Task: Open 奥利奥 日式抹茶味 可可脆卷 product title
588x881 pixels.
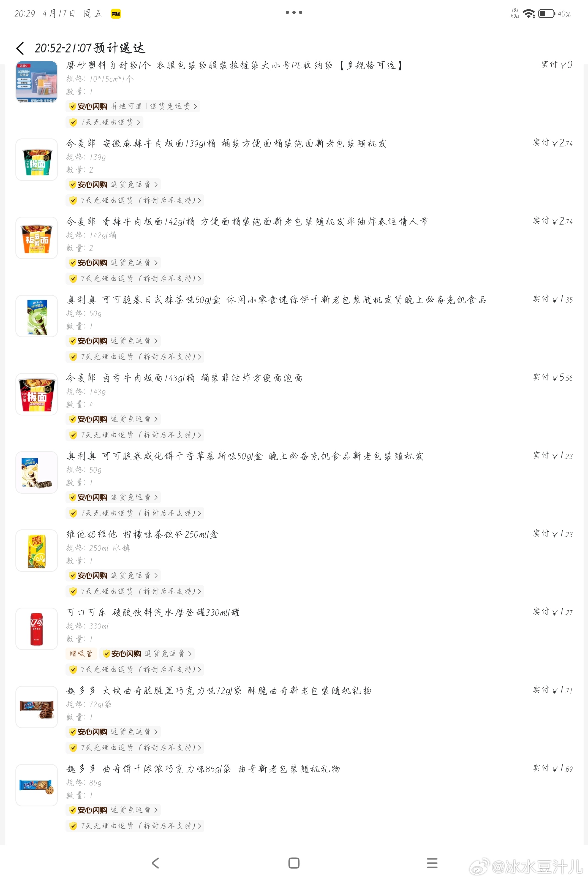Action: point(276,300)
